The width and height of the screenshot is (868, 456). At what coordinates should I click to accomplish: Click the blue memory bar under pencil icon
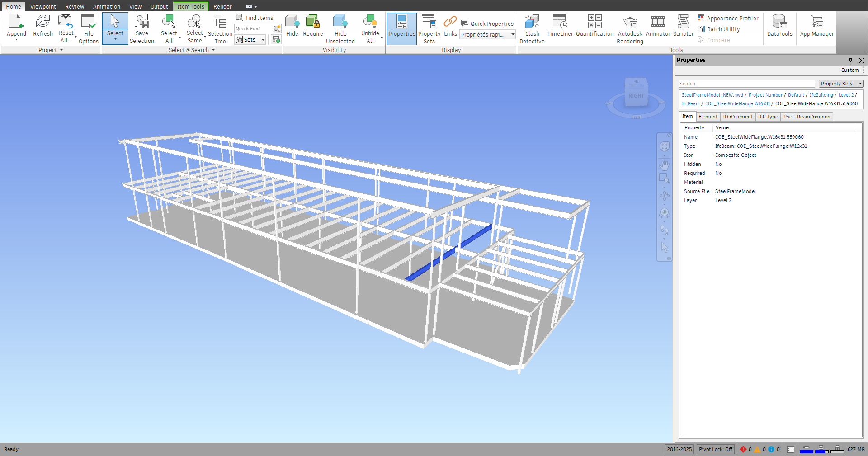tap(806, 451)
